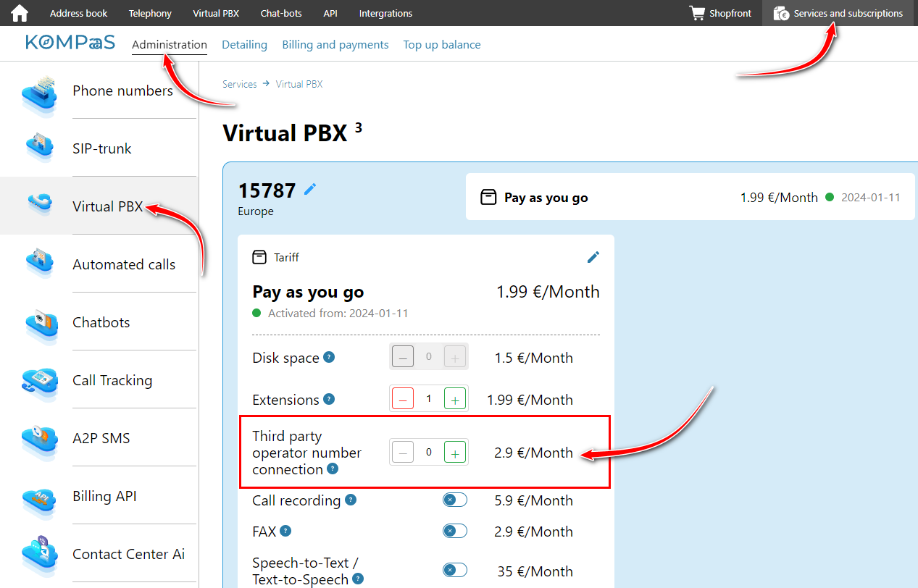Go to the Home icon

20,13
